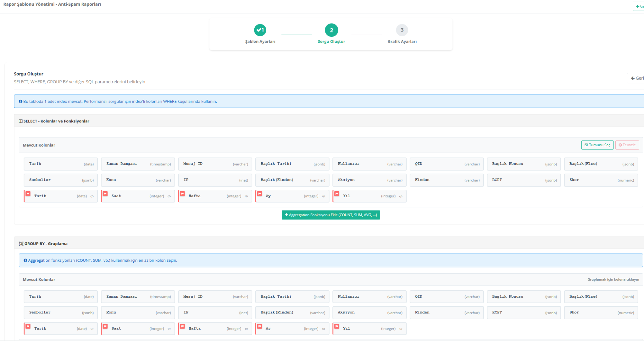Go to step 1 Şablon Ayarları
This screenshot has width=644, height=341.
260,30
